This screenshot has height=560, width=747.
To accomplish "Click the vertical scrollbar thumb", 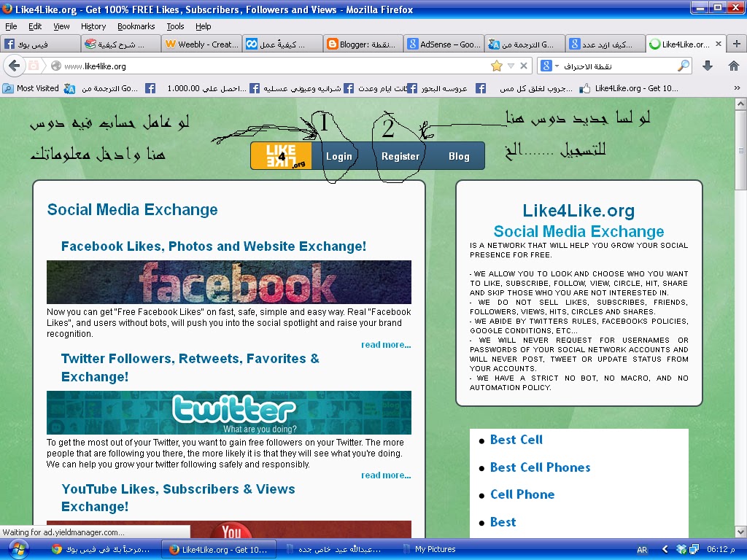I will [740, 150].
